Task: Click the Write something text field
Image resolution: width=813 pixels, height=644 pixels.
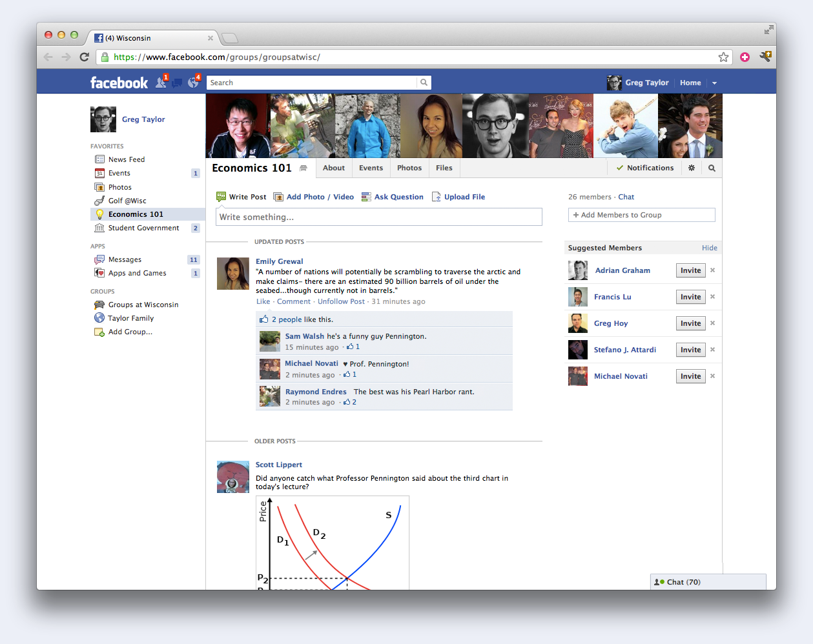Action: [x=378, y=217]
